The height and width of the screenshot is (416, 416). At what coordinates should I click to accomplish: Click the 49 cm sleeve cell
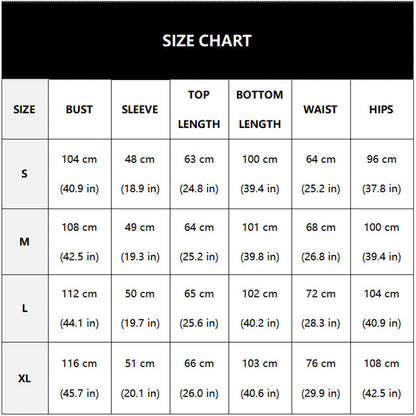(x=140, y=242)
